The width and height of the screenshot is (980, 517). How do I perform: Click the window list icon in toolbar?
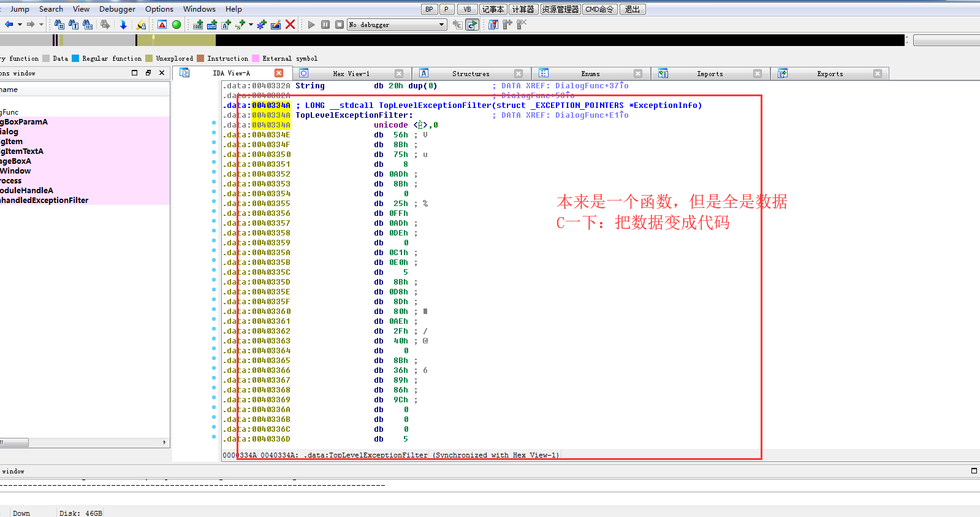coord(493,25)
